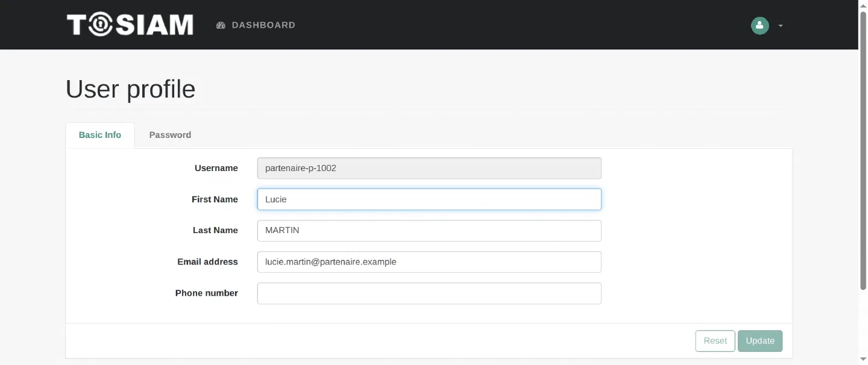Click the vertical page scrollbar

(863, 151)
